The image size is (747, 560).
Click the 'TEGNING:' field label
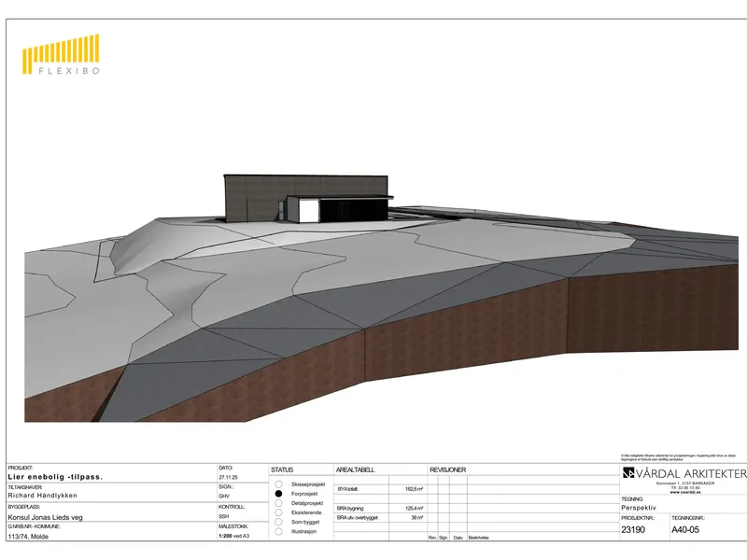(632, 499)
